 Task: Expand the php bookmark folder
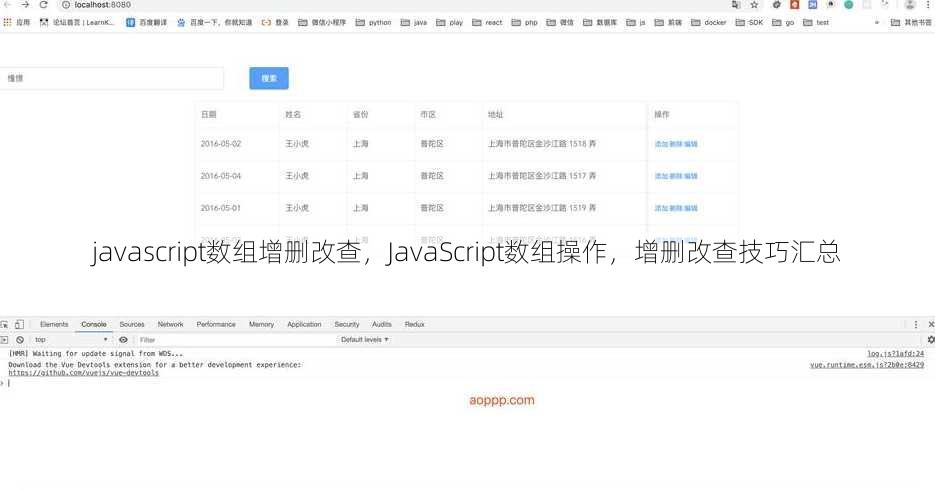[x=525, y=22]
